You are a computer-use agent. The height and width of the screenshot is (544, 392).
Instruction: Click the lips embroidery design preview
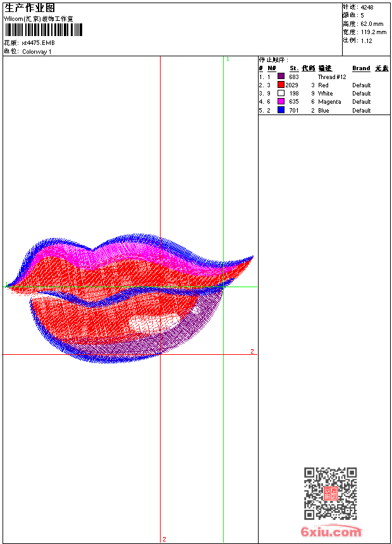point(130,299)
